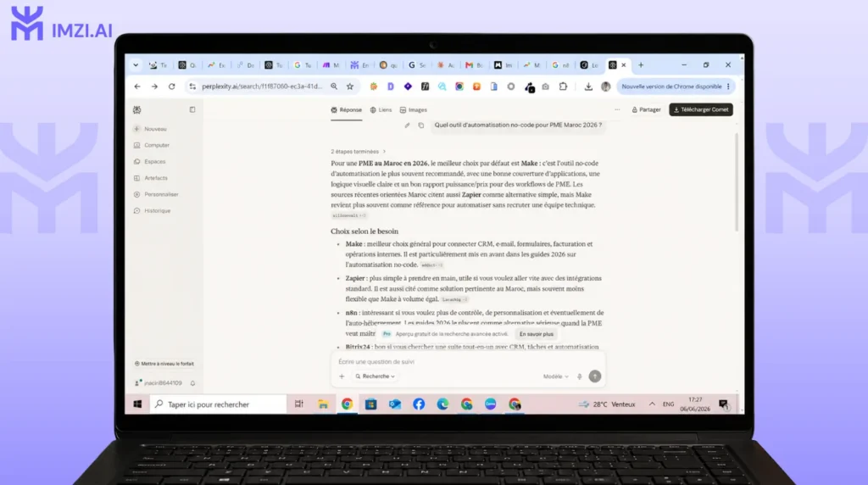Click the page vertical scrollbar
The width and height of the screenshot is (868, 485).
(737, 182)
